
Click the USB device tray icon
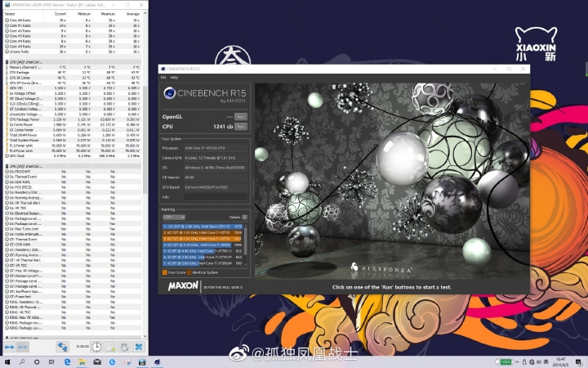524,362
